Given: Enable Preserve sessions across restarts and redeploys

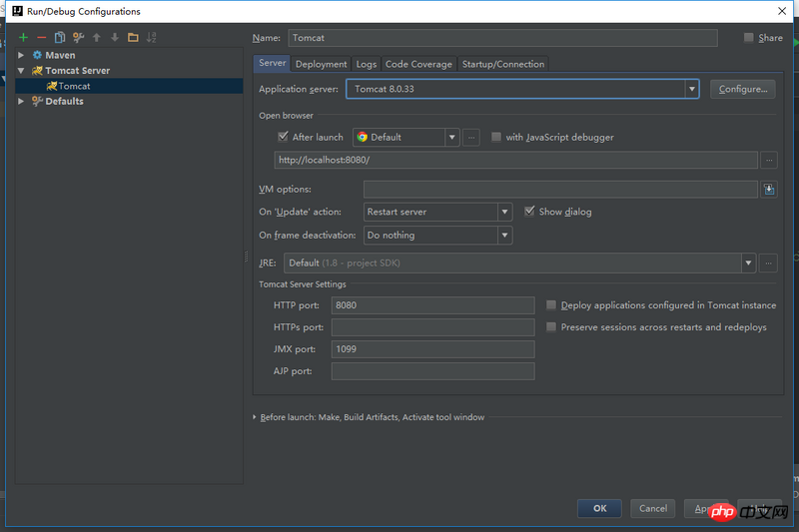Looking at the screenshot, I should (x=551, y=326).
